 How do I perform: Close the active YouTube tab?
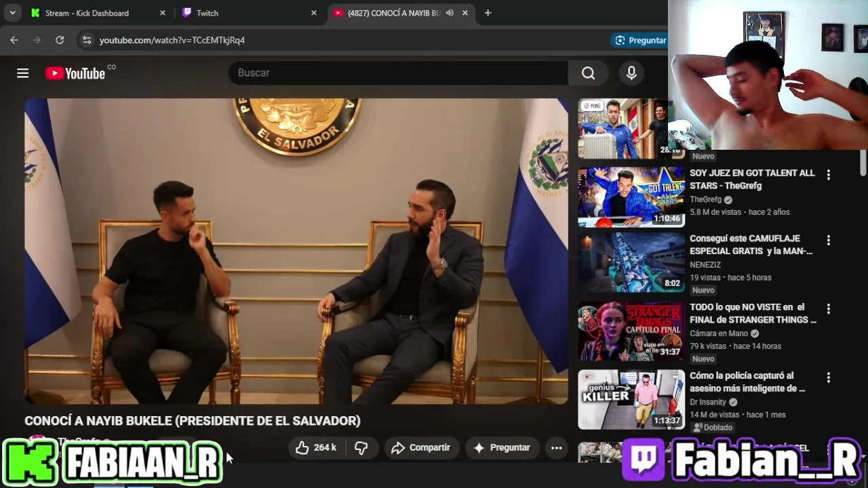click(x=465, y=13)
